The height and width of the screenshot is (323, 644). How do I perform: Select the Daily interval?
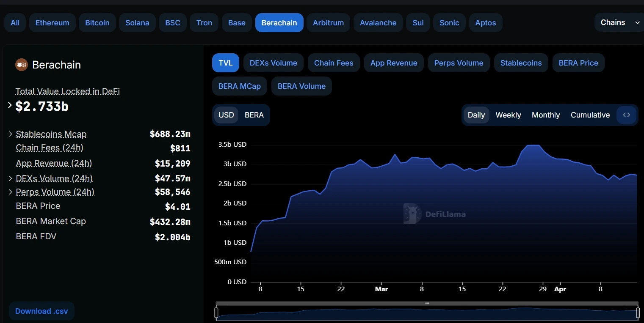click(476, 115)
